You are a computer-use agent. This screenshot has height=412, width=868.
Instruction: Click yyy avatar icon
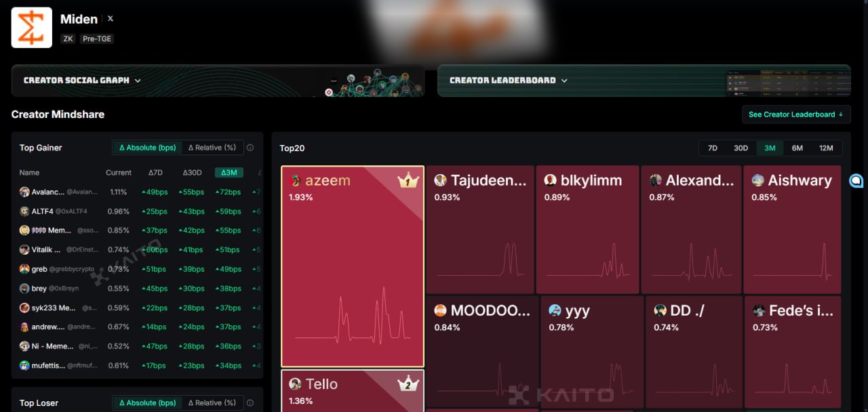click(x=555, y=310)
